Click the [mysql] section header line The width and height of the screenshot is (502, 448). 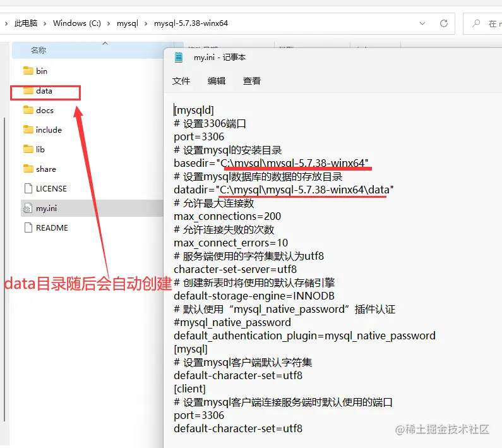click(x=191, y=349)
